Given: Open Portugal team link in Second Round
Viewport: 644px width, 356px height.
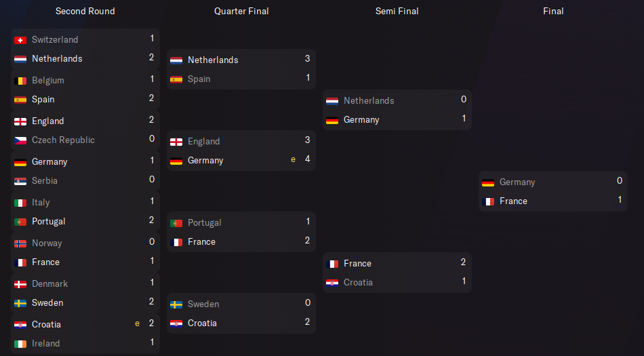Looking at the screenshot, I should point(49,222).
